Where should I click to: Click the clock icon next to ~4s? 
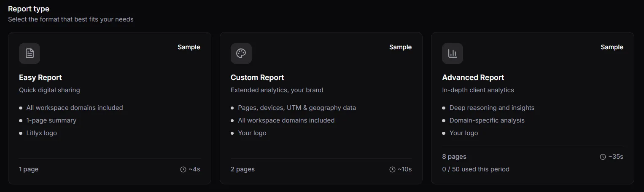pos(183,169)
